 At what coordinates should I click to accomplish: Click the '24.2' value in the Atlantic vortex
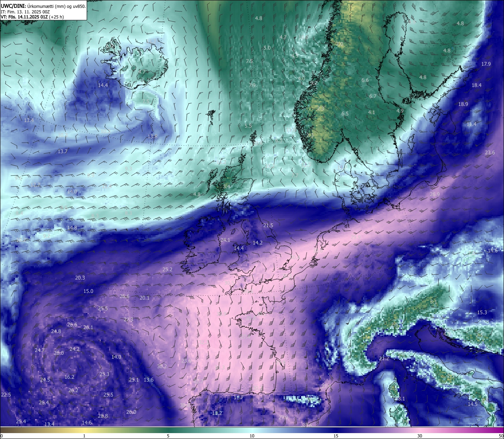pos(74,349)
